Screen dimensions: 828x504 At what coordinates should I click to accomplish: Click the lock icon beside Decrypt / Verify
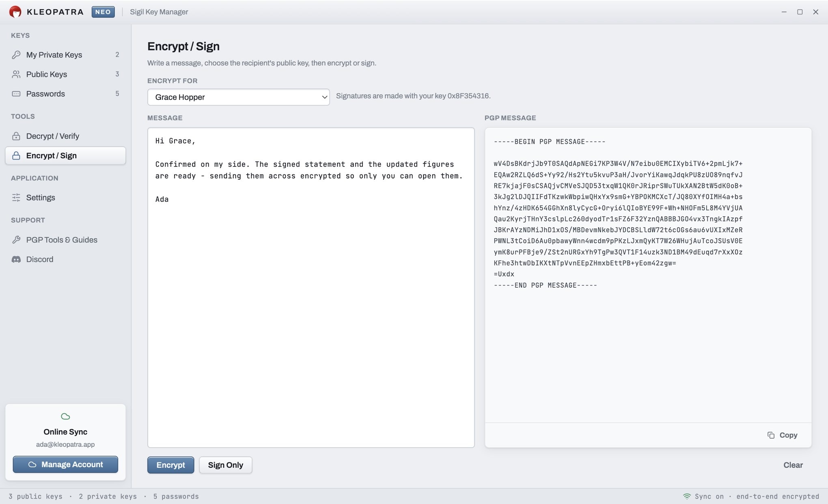16,136
